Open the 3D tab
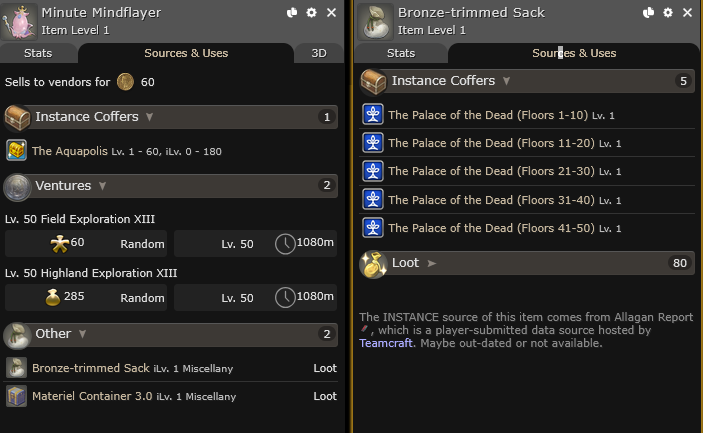Screen dimensions: 703x433 point(319,53)
